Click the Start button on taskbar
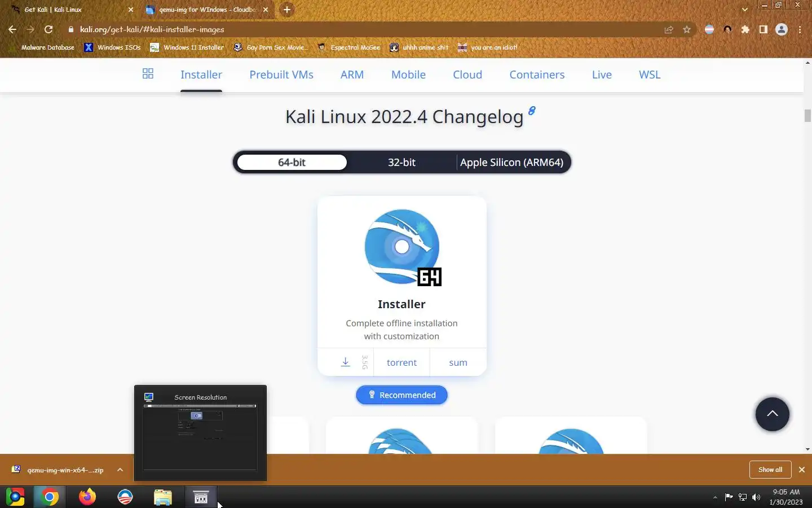 coord(15,497)
